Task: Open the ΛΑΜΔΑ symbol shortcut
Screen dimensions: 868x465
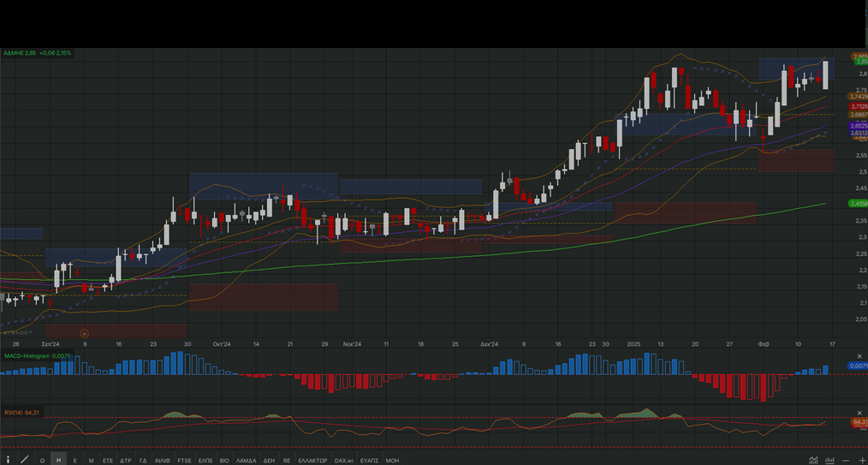Action: tap(247, 460)
